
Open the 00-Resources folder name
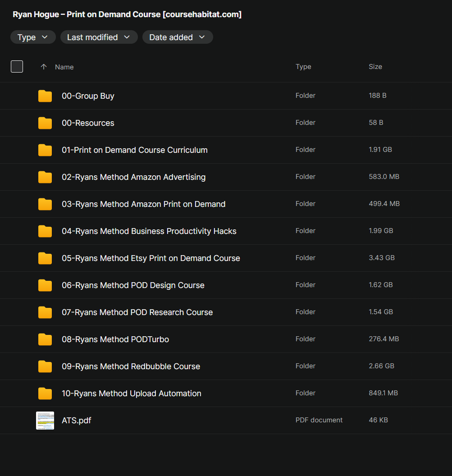pos(88,123)
